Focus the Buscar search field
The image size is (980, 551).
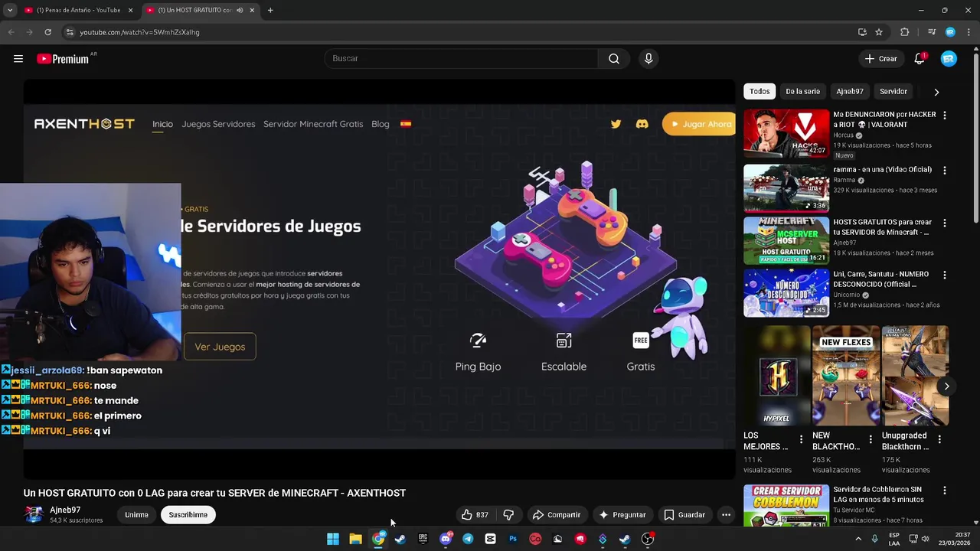click(462, 59)
